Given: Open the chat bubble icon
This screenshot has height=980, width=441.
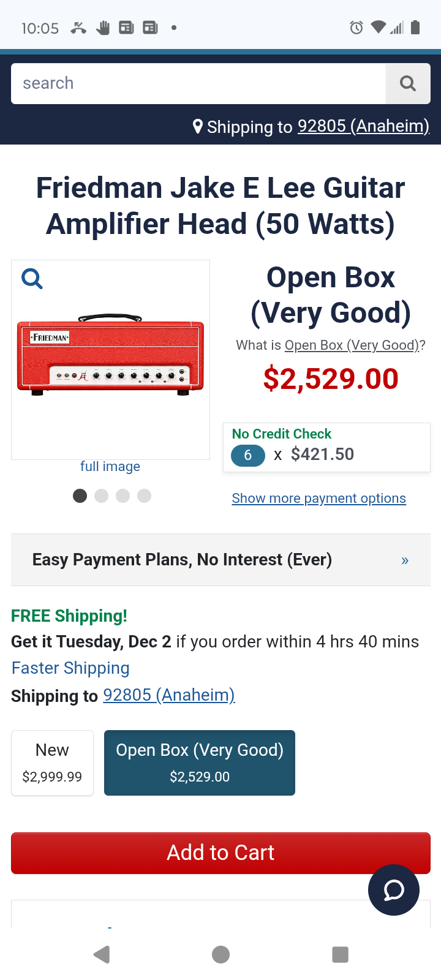Looking at the screenshot, I should (394, 890).
